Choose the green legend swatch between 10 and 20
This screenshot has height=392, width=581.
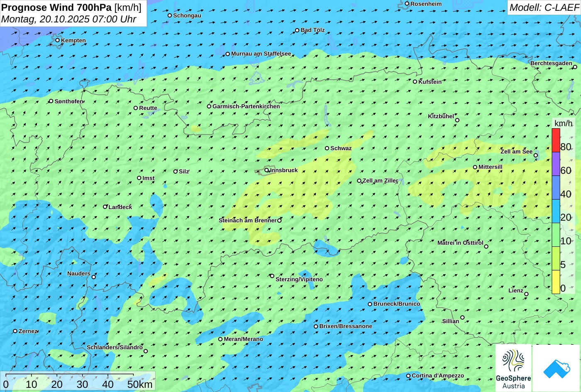556,235
